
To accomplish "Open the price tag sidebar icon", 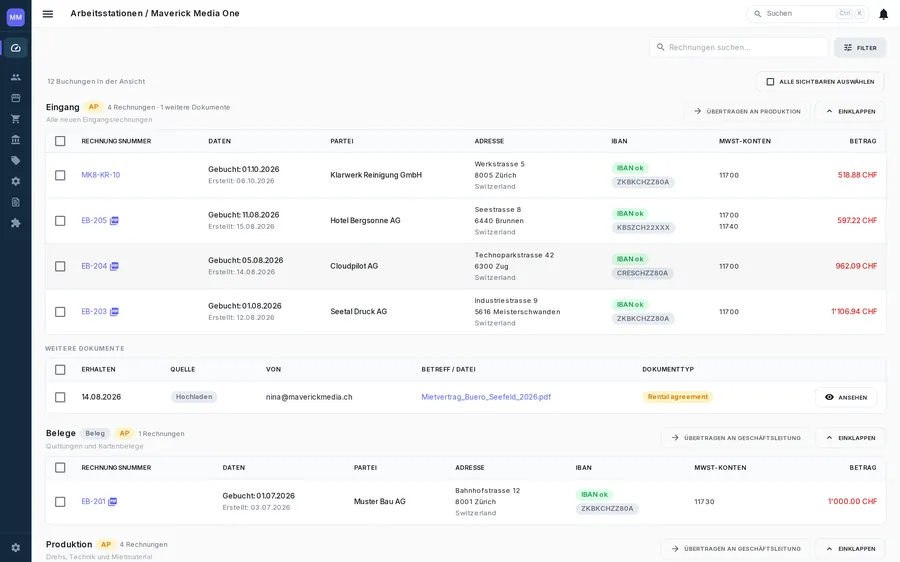I will point(15,161).
